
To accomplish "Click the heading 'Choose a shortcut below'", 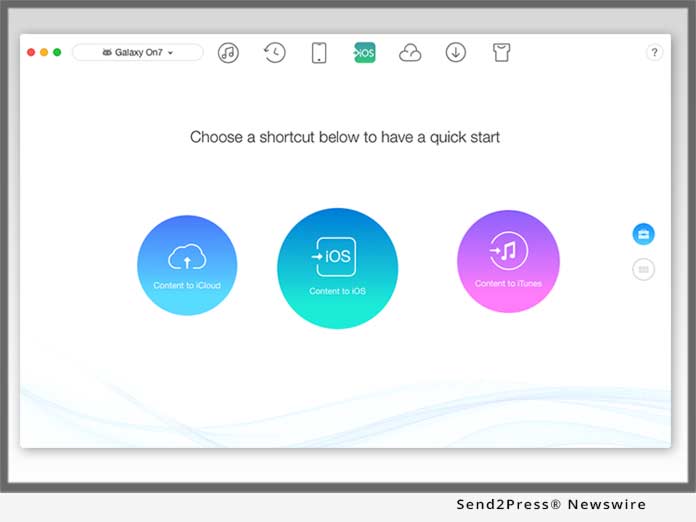I will coord(345,137).
